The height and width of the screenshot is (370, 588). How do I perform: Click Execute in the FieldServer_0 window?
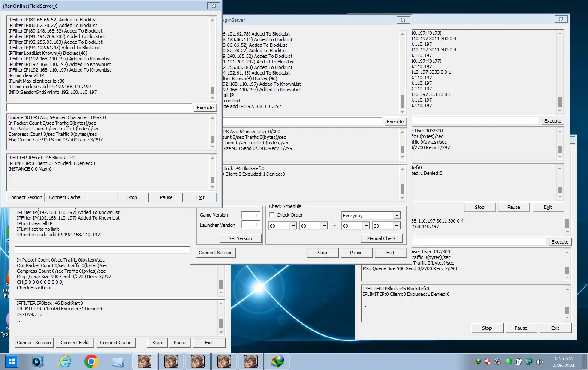coord(205,108)
